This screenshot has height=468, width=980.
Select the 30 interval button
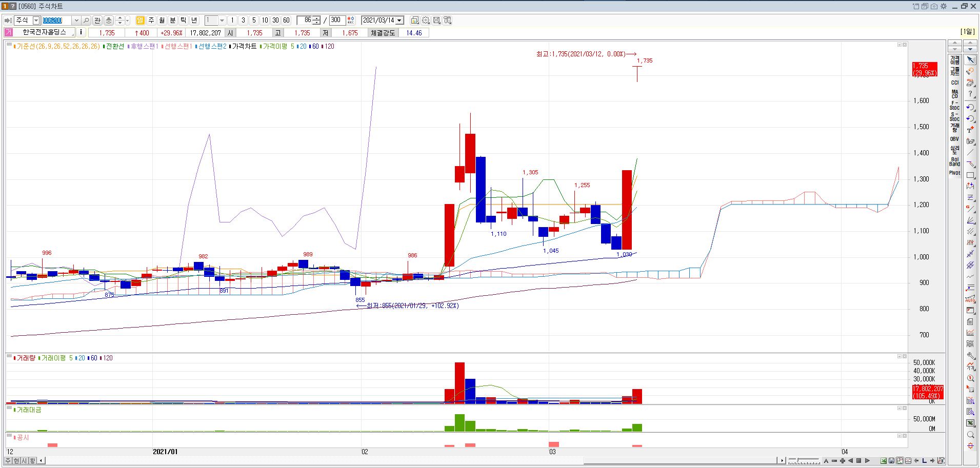tap(275, 21)
